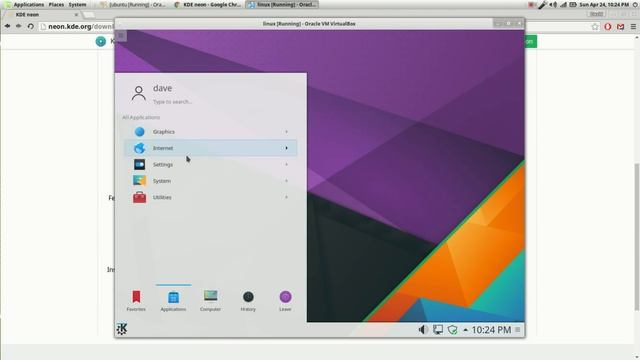Open the Settings application category
The height and width of the screenshot is (360, 640).
(211, 164)
